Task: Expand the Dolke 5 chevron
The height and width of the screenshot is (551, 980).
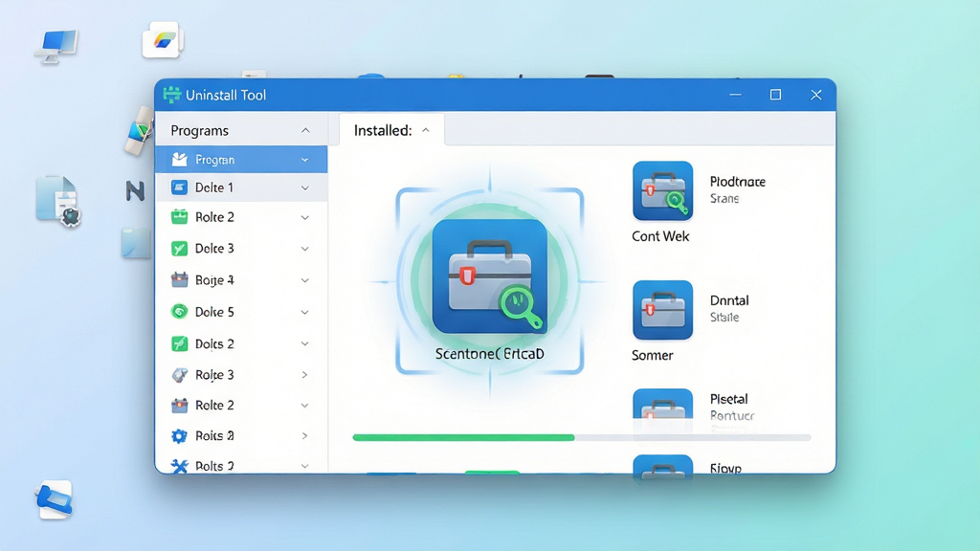Action: pyautogui.click(x=304, y=312)
